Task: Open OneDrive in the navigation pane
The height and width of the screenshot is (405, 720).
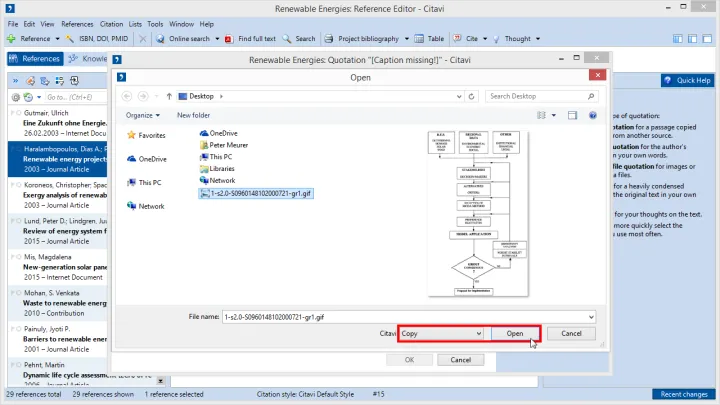Action: point(147,159)
